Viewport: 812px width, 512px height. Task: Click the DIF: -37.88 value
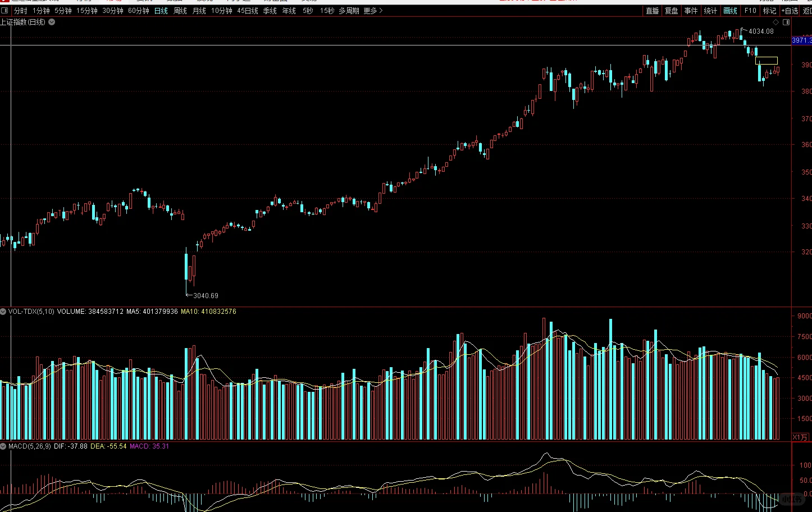tap(71, 446)
